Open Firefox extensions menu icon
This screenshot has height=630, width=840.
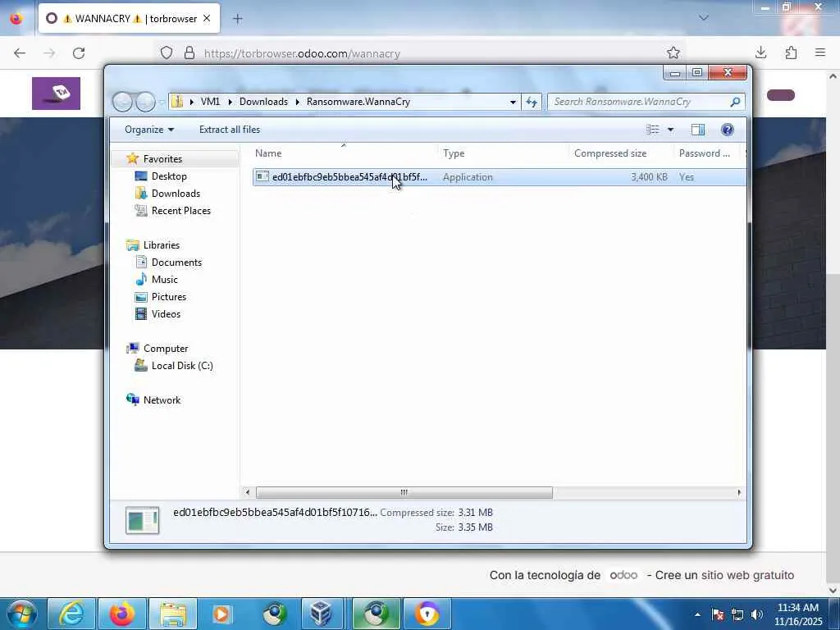[791, 52]
